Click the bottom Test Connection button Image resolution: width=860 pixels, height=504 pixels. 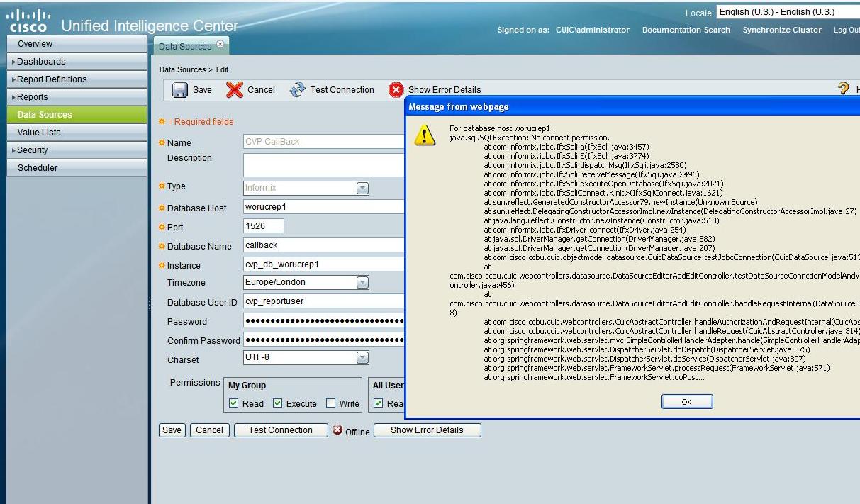pyautogui.click(x=280, y=430)
